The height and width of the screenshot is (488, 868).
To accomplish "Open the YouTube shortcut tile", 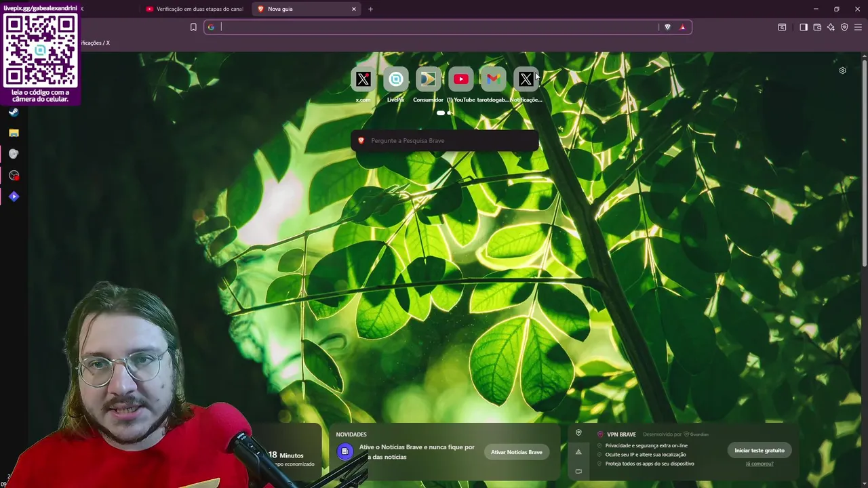I will click(460, 79).
